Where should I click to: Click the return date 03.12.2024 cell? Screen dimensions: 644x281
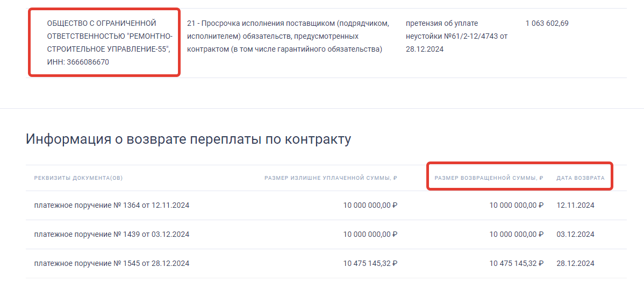point(575,235)
